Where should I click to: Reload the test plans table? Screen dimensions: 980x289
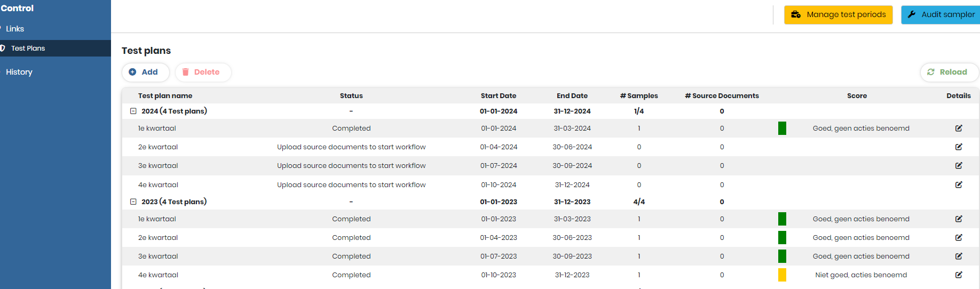click(949, 72)
